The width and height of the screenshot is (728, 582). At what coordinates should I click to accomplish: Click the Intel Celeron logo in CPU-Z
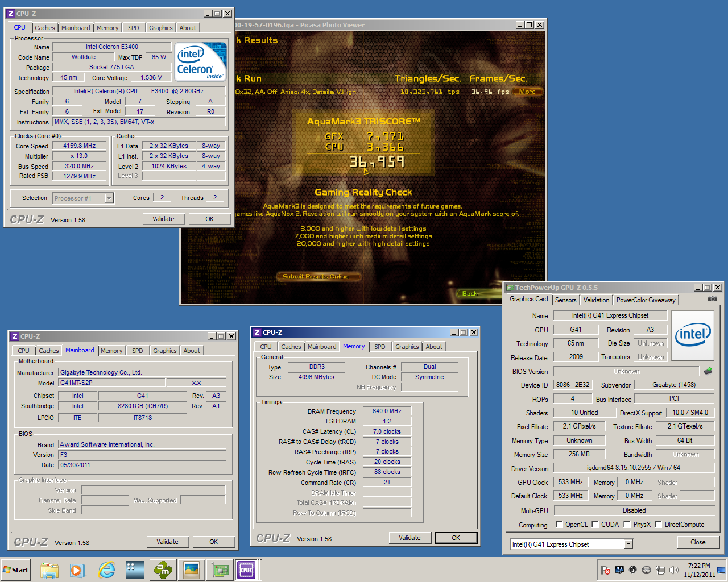point(200,61)
